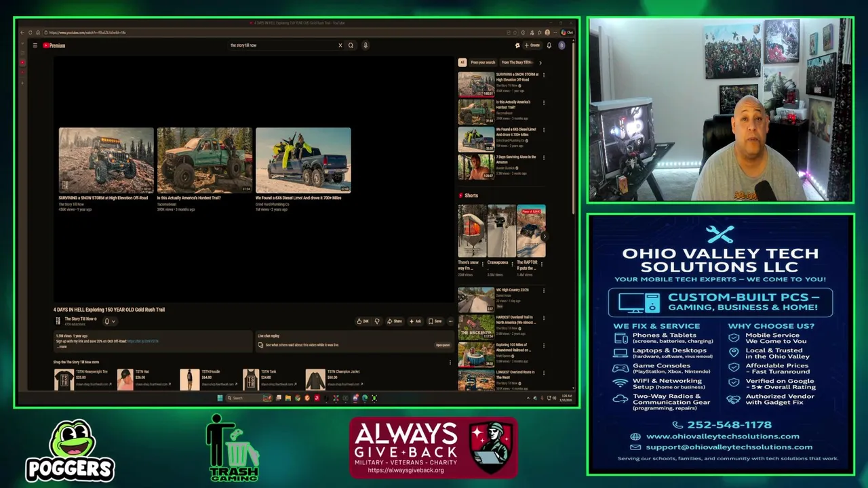Save the video to a playlist
The width and height of the screenshot is (868, 488).
pos(435,321)
